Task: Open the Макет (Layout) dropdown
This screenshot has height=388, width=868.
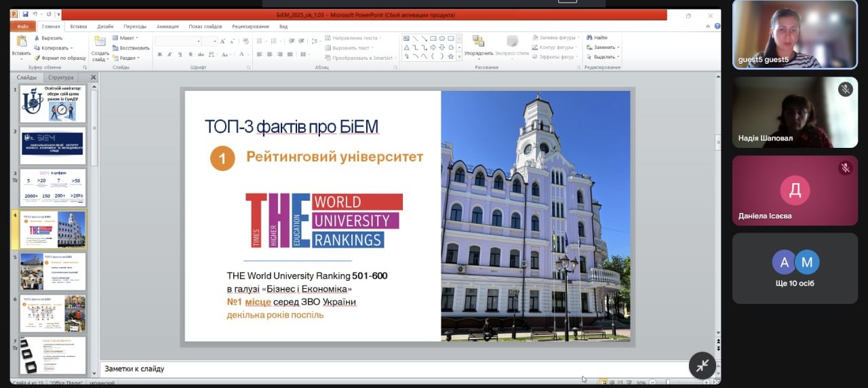Action: click(x=127, y=38)
